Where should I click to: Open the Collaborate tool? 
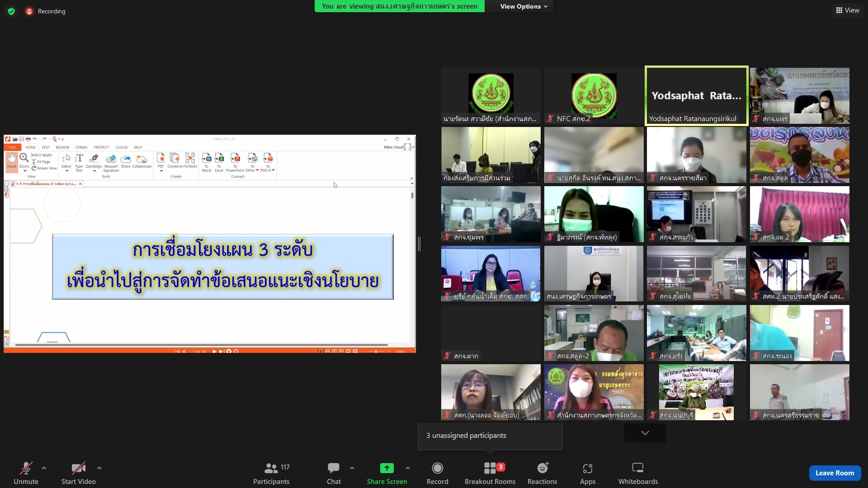142,161
